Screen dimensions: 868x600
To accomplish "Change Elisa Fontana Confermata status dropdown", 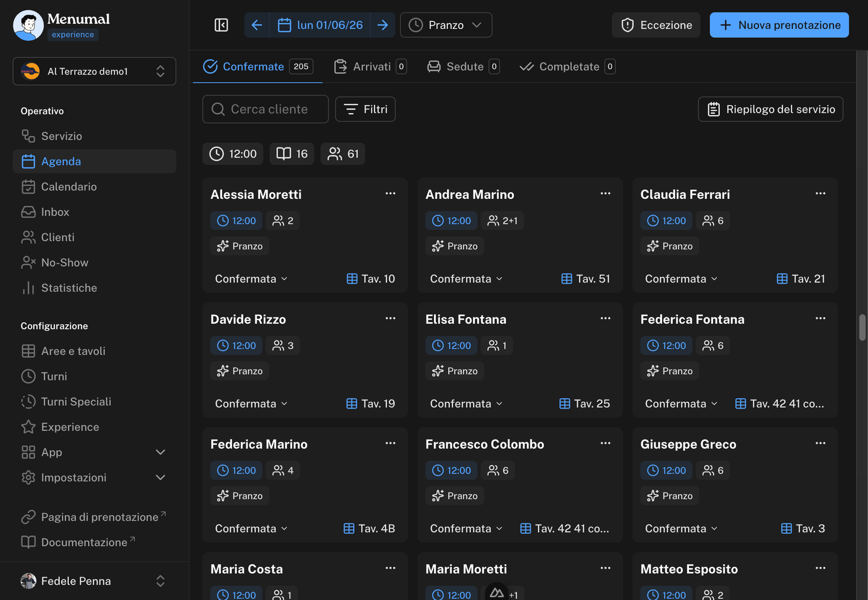I will point(466,403).
